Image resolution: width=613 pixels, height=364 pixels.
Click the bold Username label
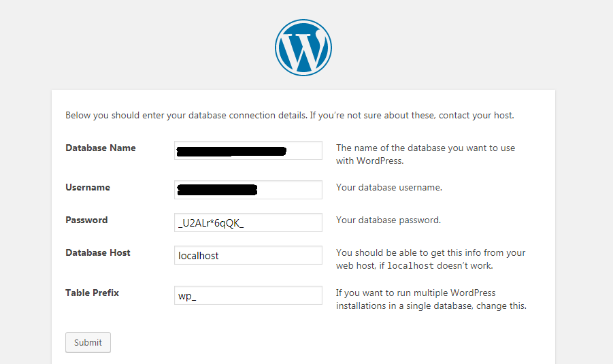click(88, 187)
